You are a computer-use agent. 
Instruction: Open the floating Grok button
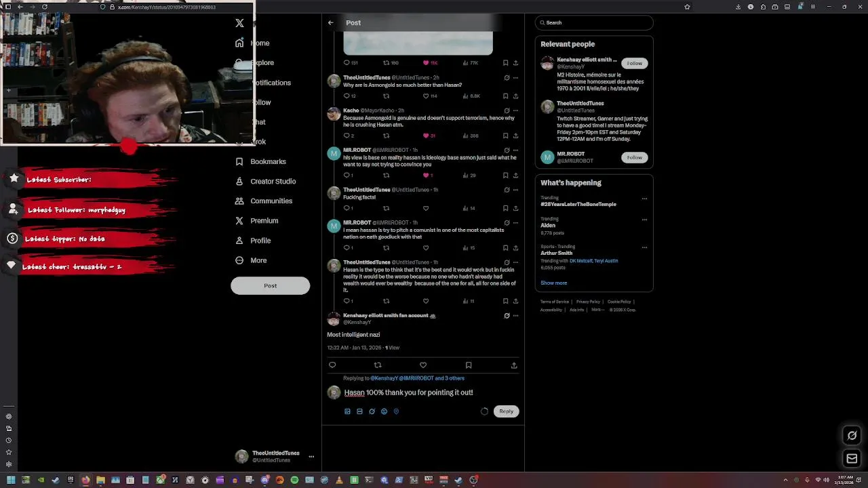[852, 435]
